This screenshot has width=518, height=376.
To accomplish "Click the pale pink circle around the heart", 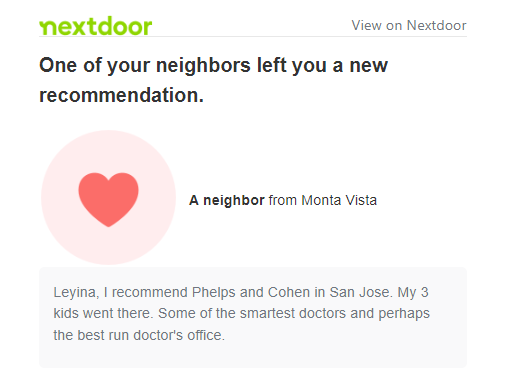I will point(108,197).
